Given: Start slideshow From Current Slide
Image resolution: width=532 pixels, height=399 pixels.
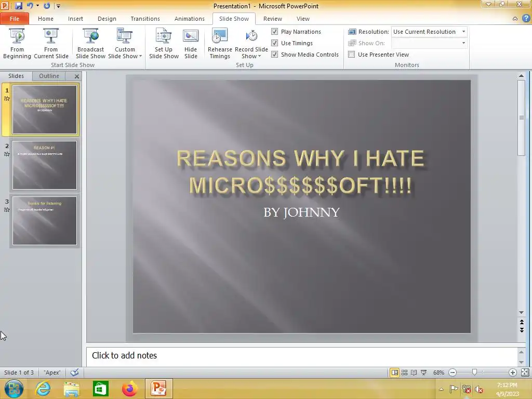Looking at the screenshot, I should pos(51,44).
